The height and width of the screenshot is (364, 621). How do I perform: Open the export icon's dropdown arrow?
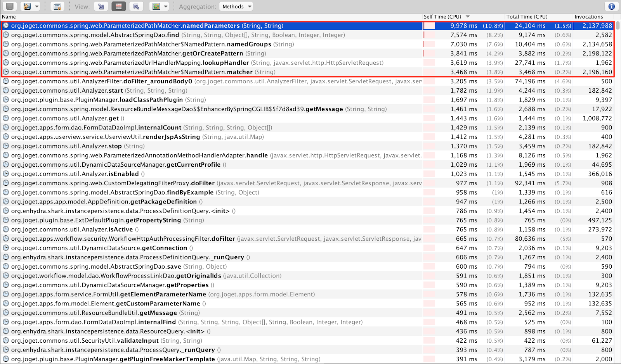(37, 6)
